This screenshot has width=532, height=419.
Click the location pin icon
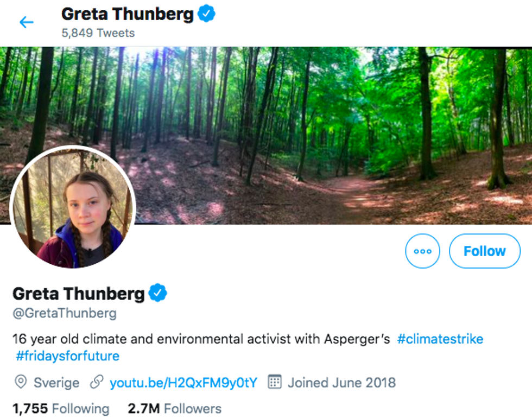(x=21, y=382)
